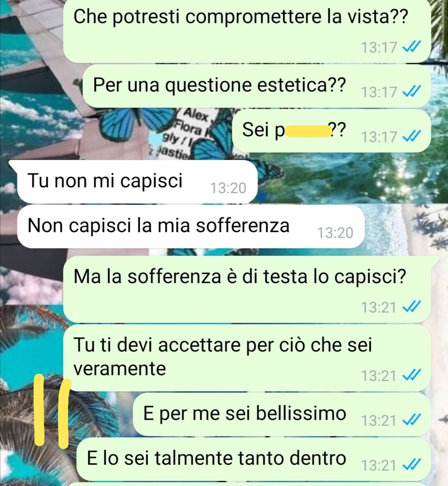The height and width of the screenshot is (486, 448).
Task: Tap the 'Non capisci la mia sofferenza' bubble
Action: click(191, 226)
